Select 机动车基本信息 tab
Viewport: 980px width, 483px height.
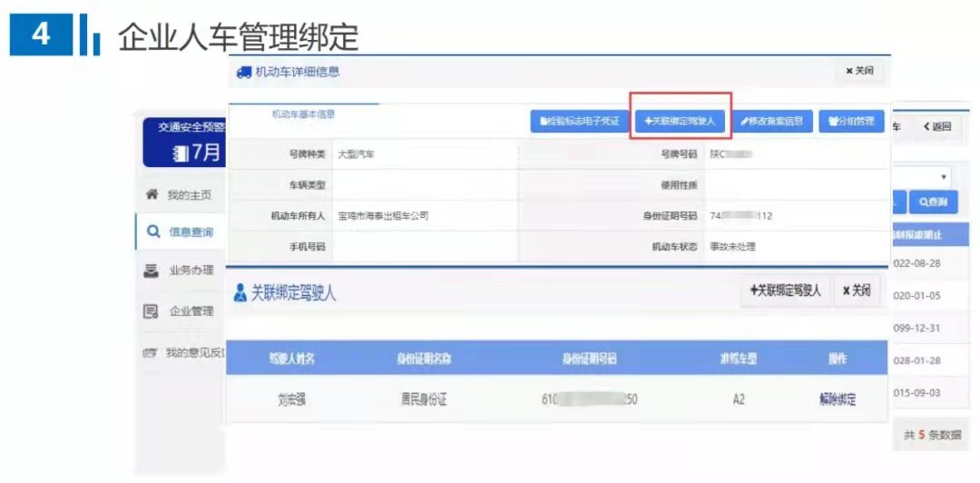coord(303,114)
